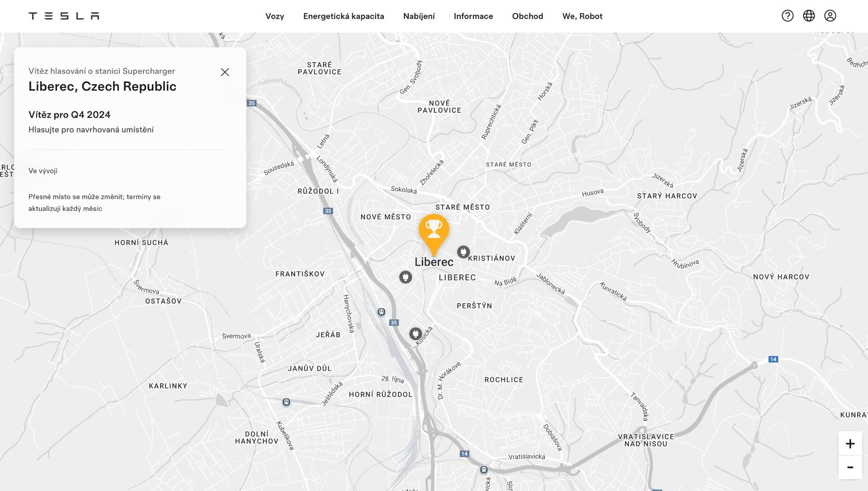Zoom out the map with minus button
868x491 pixels.
pos(850,467)
